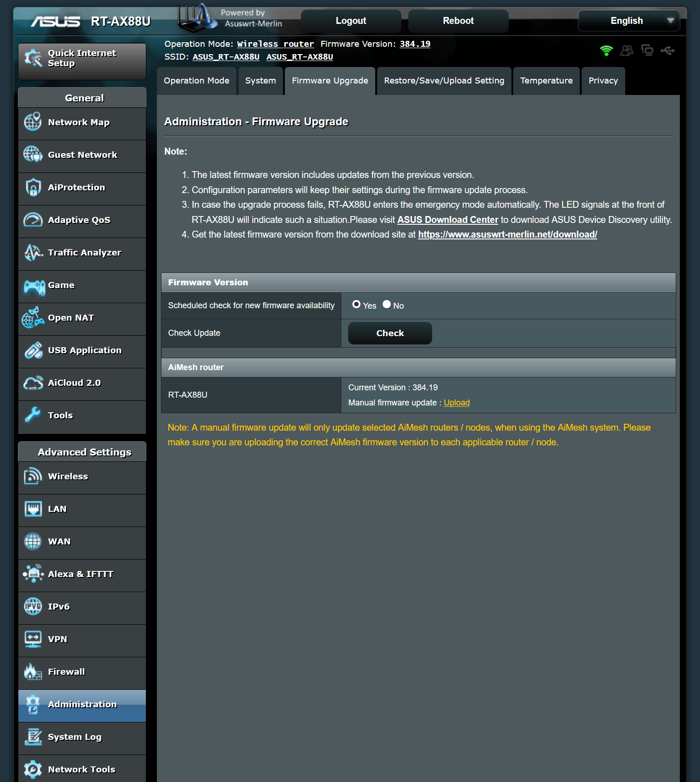Click the Network Map globe icon

pyautogui.click(x=33, y=122)
